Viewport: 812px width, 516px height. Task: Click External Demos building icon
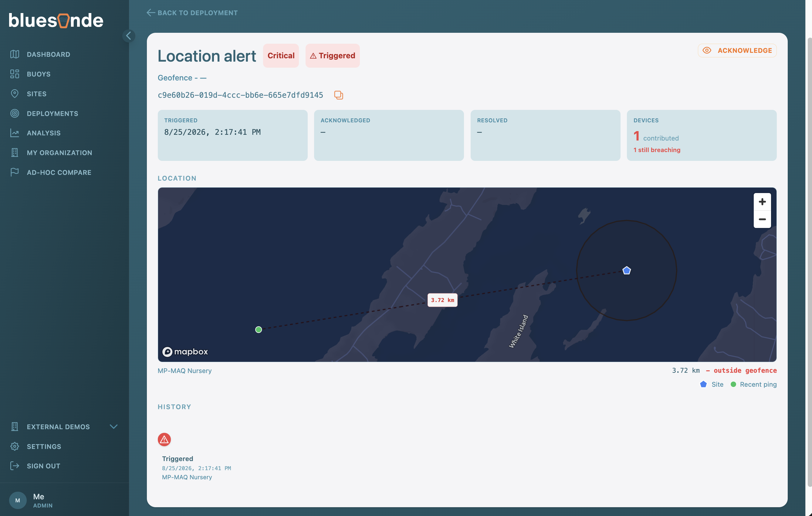[x=15, y=427]
